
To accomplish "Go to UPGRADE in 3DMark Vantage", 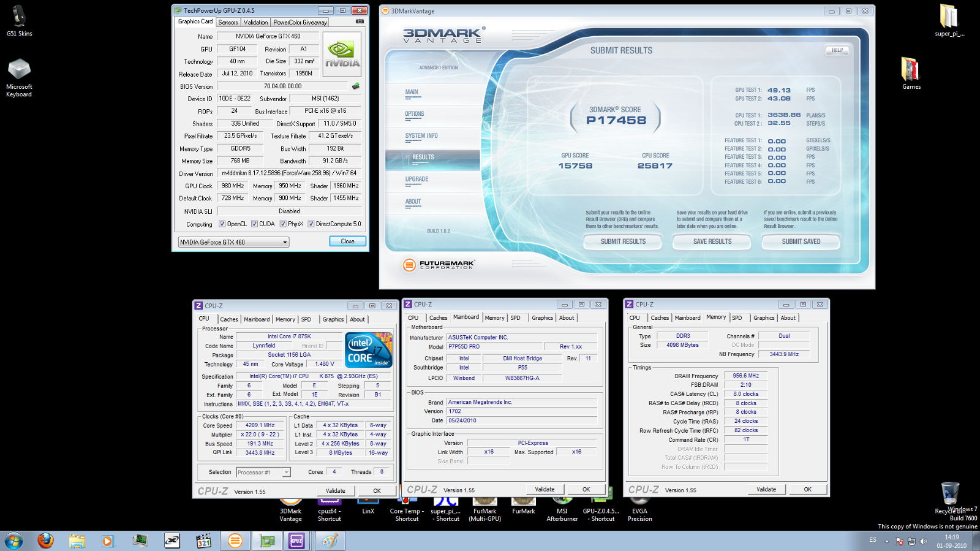I will click(417, 180).
